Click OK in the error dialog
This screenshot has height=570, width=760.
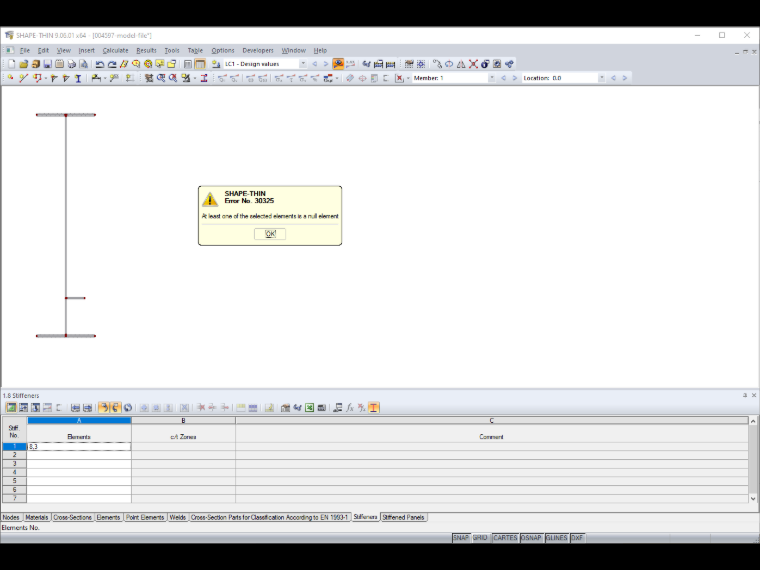click(x=270, y=234)
